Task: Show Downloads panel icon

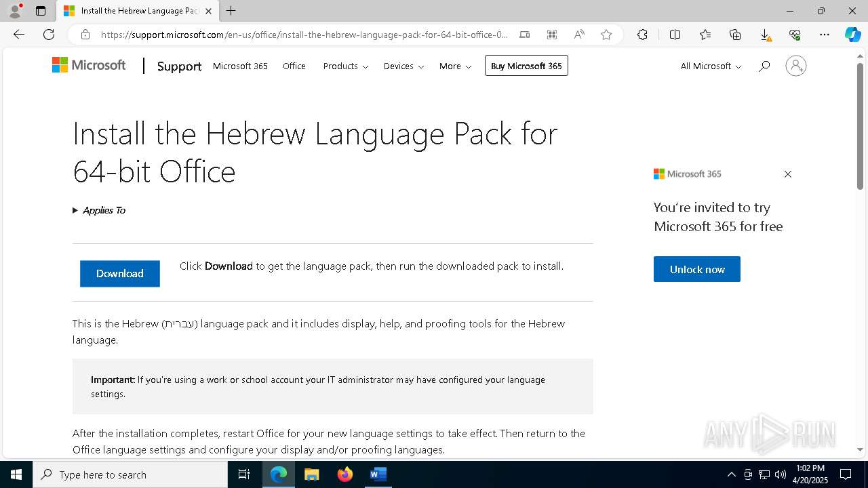Action: [765, 35]
